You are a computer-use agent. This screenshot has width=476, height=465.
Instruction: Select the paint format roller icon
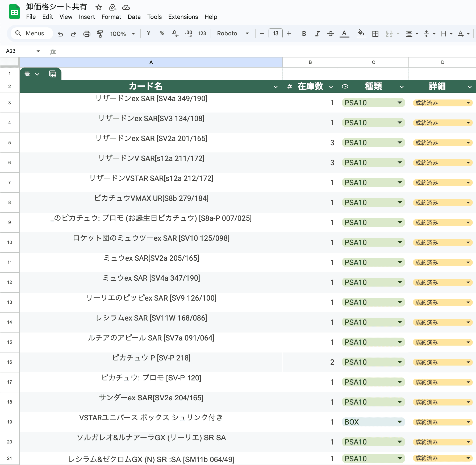(100, 34)
